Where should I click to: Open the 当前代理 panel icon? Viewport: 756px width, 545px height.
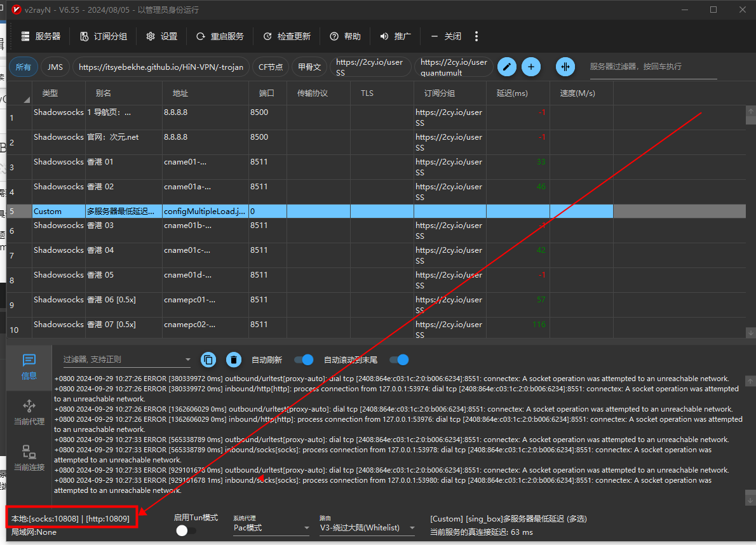click(x=29, y=412)
